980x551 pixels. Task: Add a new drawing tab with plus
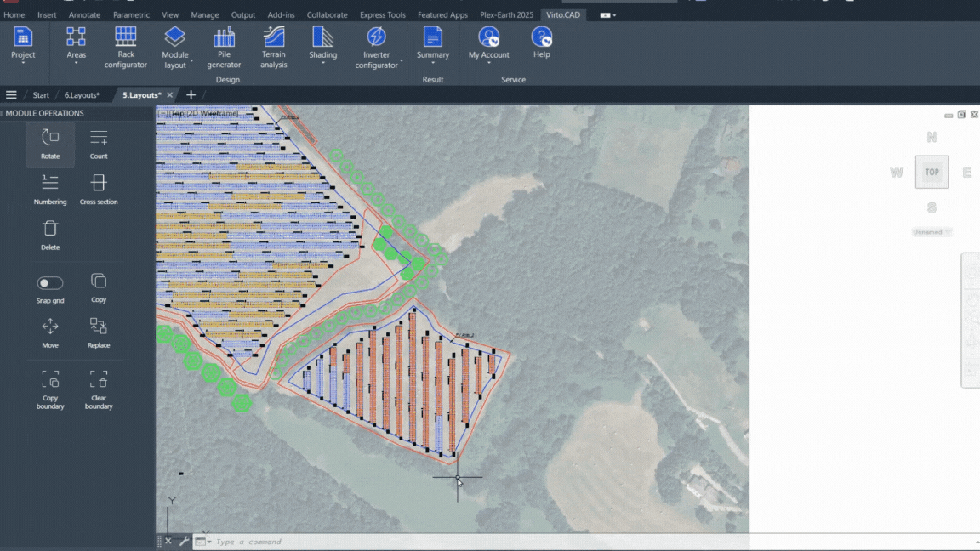191,95
